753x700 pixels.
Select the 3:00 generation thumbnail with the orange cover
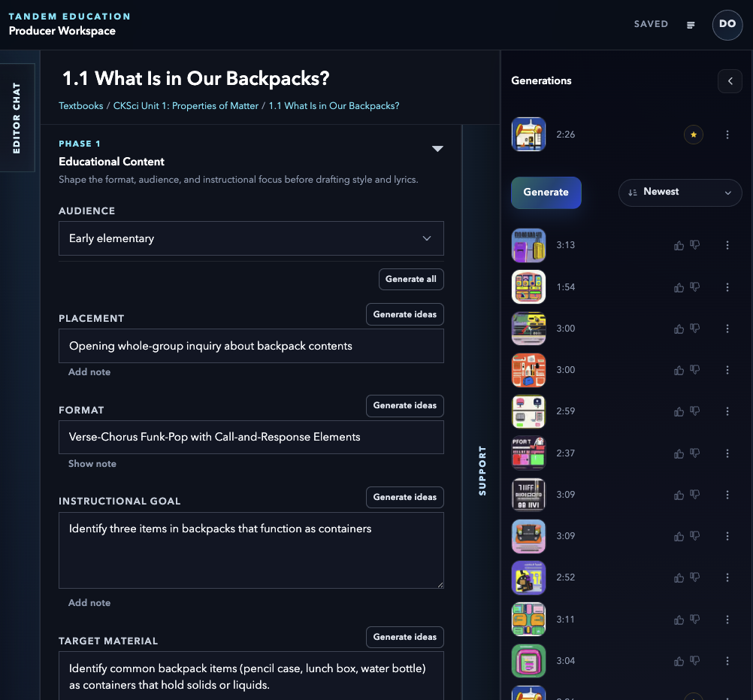tap(528, 370)
